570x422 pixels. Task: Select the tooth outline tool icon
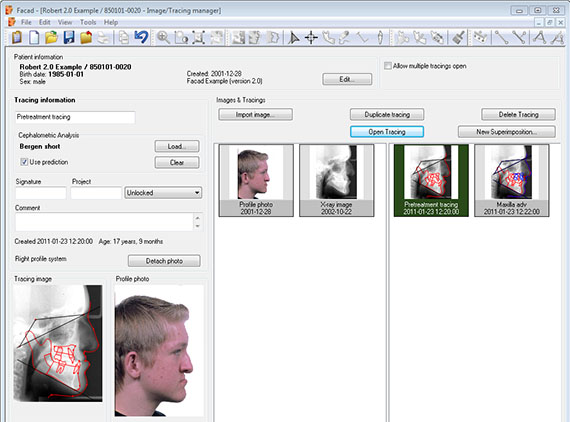click(380, 37)
